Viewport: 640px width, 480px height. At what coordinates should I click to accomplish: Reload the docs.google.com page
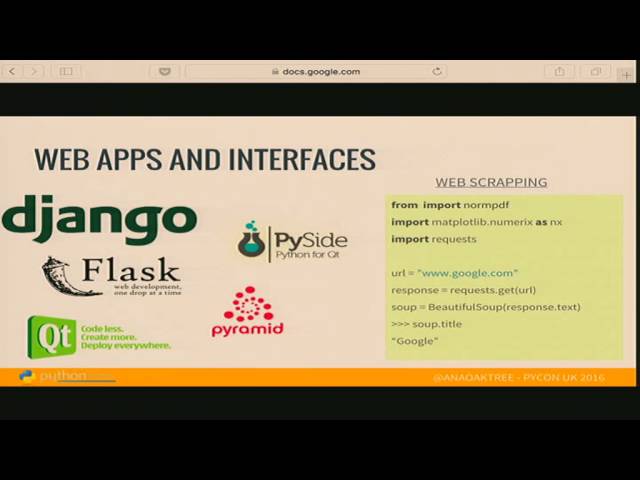[x=437, y=71]
